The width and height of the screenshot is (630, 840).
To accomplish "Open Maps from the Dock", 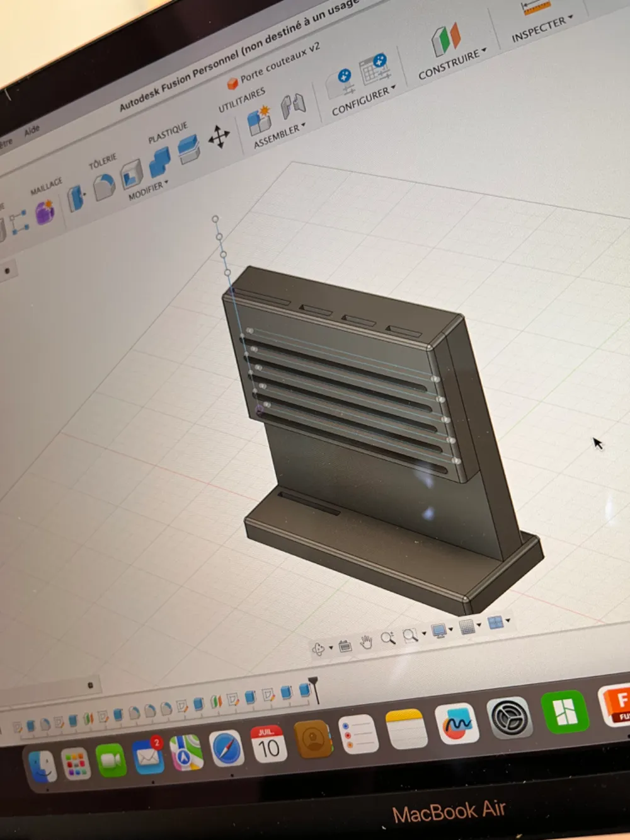I will coord(186,753).
